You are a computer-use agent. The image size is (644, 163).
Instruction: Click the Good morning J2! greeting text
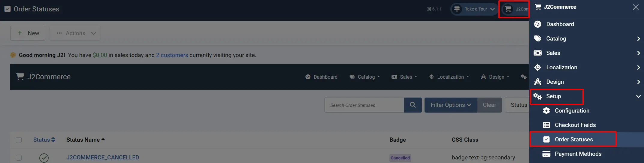[42, 55]
